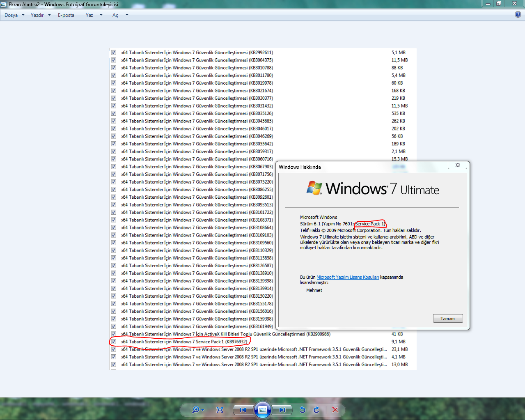
Task: Go to the previous photo
Action: [243, 410]
